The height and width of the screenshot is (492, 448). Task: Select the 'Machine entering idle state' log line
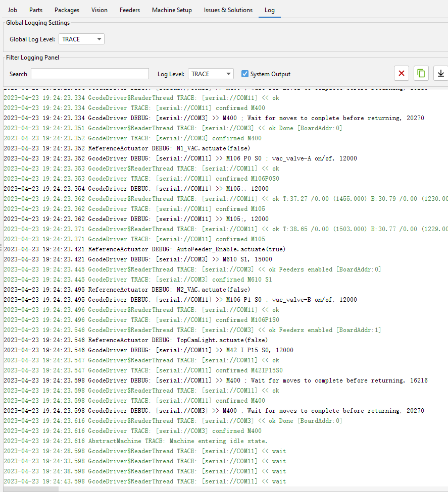(x=135, y=441)
